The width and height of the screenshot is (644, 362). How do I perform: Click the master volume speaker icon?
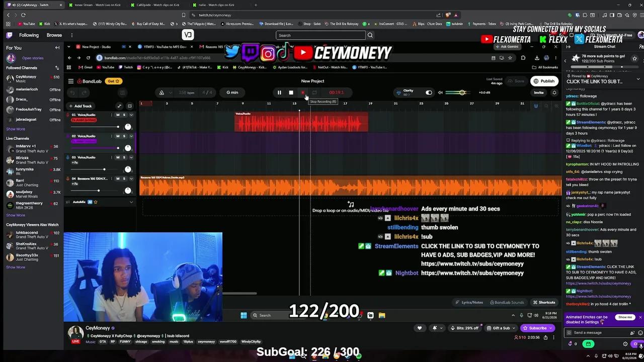440,93
